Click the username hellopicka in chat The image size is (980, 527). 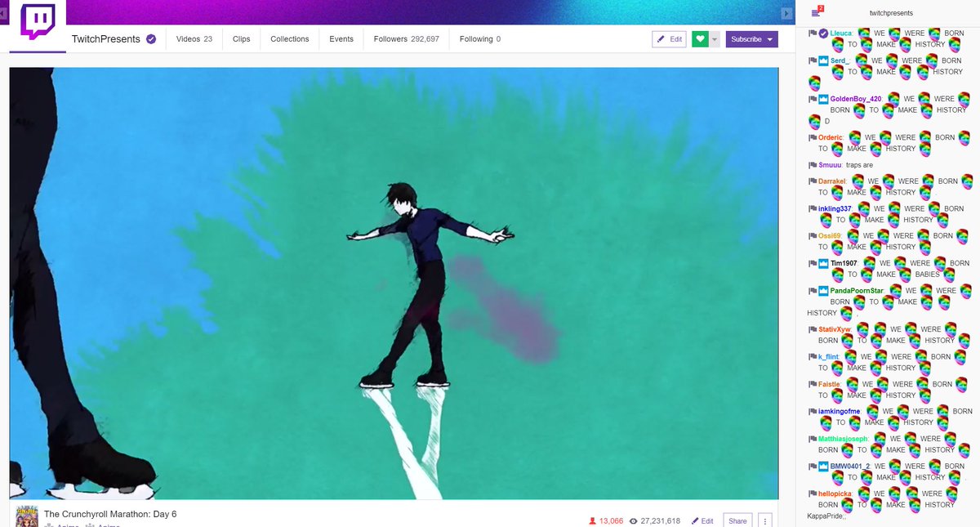pos(835,494)
